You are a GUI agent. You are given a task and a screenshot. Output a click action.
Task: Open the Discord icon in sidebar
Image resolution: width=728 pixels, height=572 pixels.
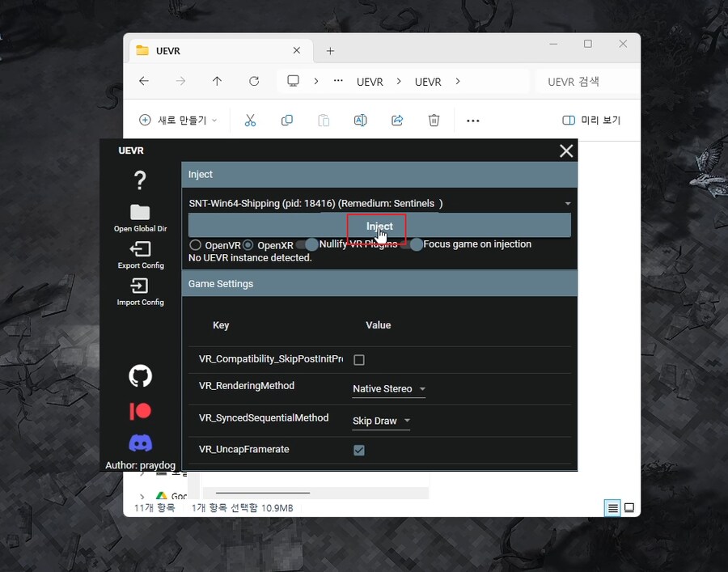point(140,443)
